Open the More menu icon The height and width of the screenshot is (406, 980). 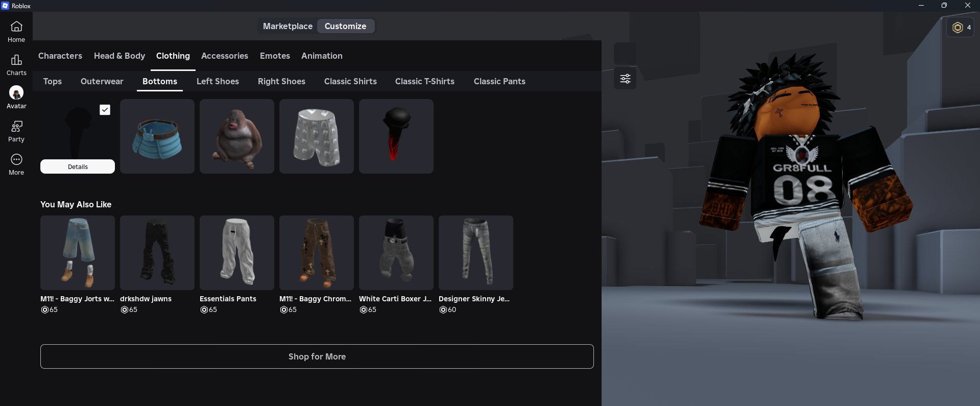tap(16, 160)
